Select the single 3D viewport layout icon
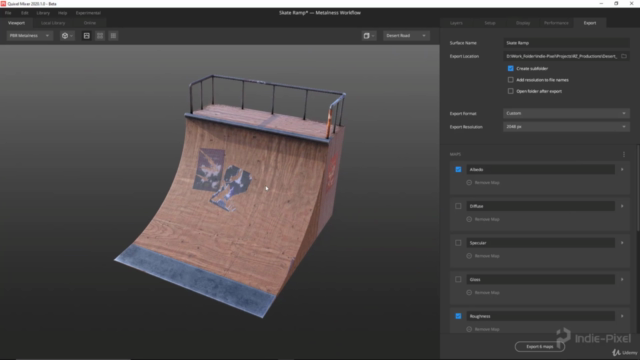640x360 pixels. (87, 36)
